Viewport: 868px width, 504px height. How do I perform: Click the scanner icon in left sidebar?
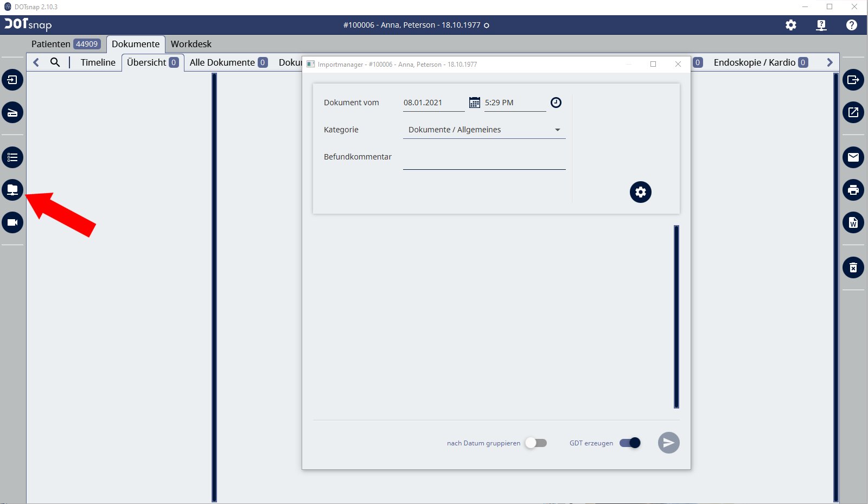click(12, 113)
